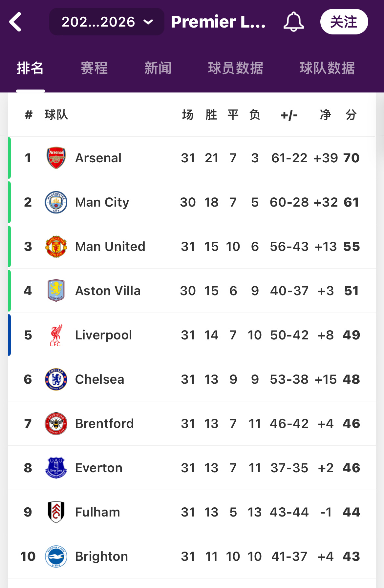Switch to the 赛程 tab
Viewport: 384px width, 588px height.
[x=94, y=68]
